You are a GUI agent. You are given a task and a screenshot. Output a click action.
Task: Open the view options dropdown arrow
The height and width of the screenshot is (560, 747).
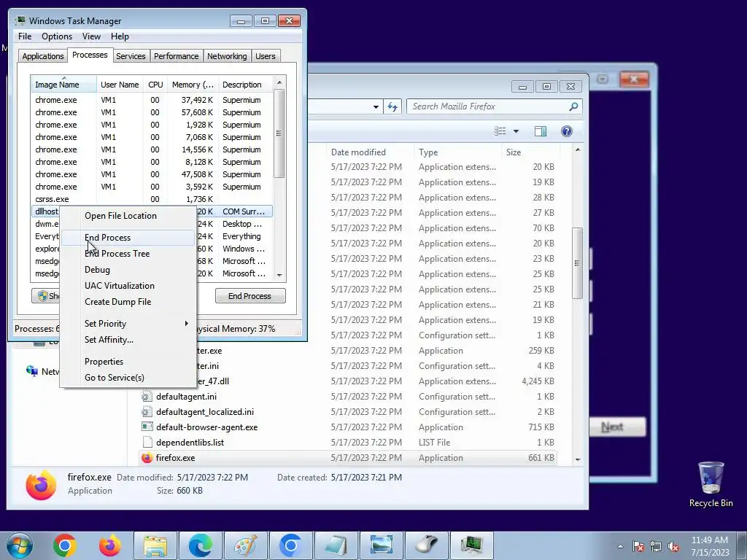pos(516,131)
